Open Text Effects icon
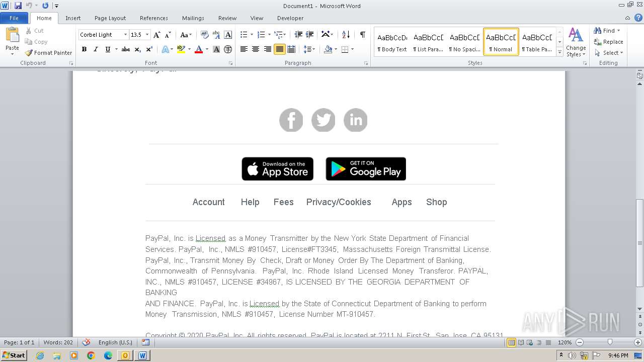644x362 pixels. [x=165, y=49]
